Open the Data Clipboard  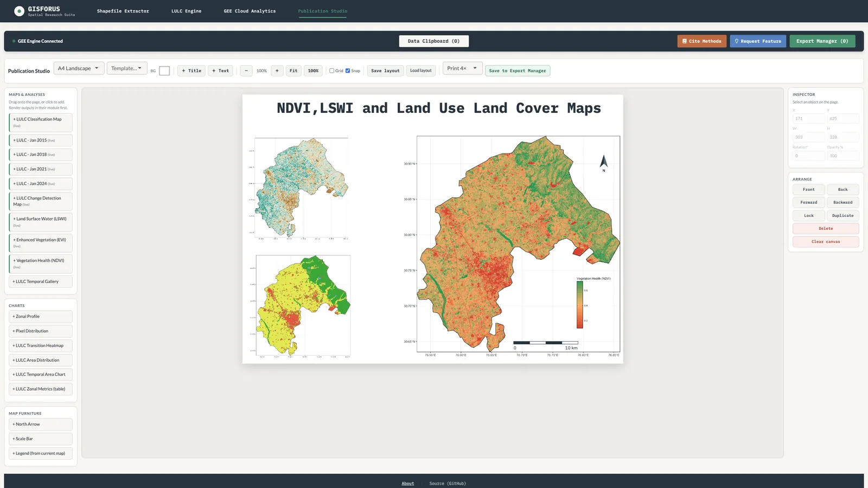click(x=434, y=41)
